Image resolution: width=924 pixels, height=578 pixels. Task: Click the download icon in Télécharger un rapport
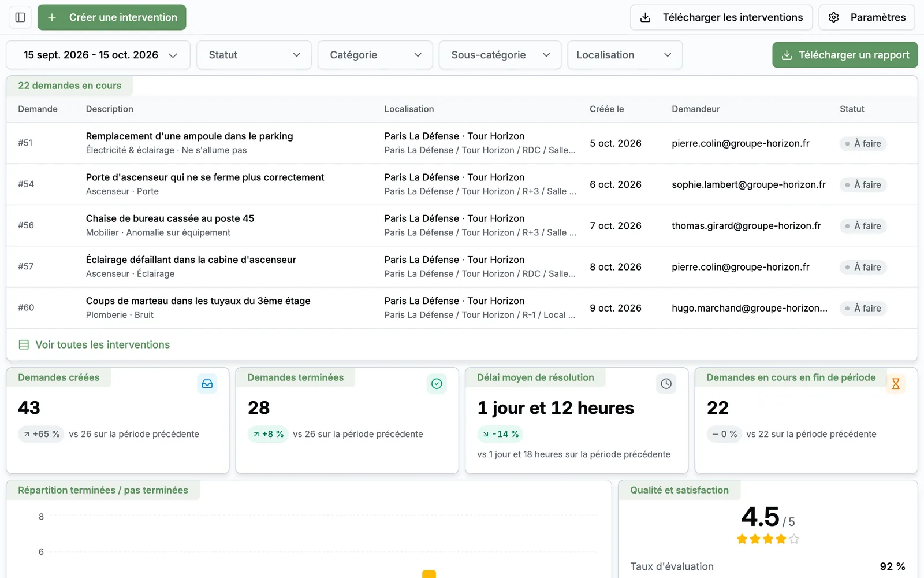787,55
